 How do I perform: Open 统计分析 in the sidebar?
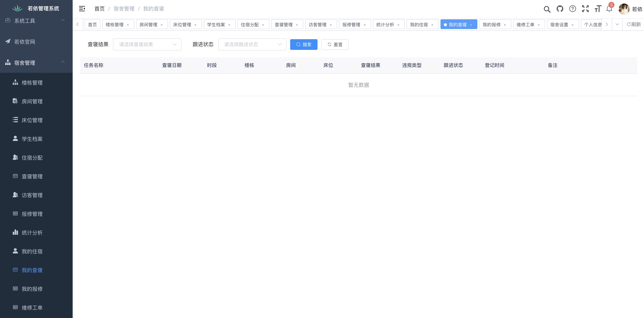36,233
